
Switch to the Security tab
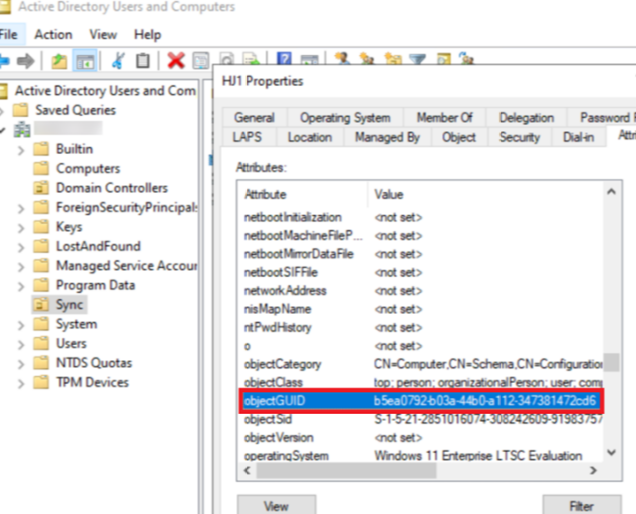[519, 137]
